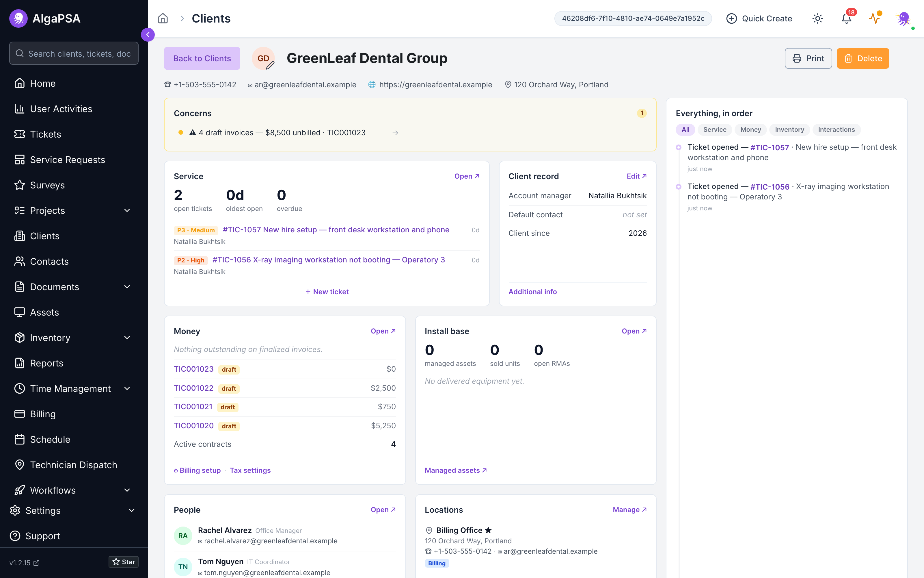
Task: Open the activity pulse icon
Action: click(x=875, y=18)
